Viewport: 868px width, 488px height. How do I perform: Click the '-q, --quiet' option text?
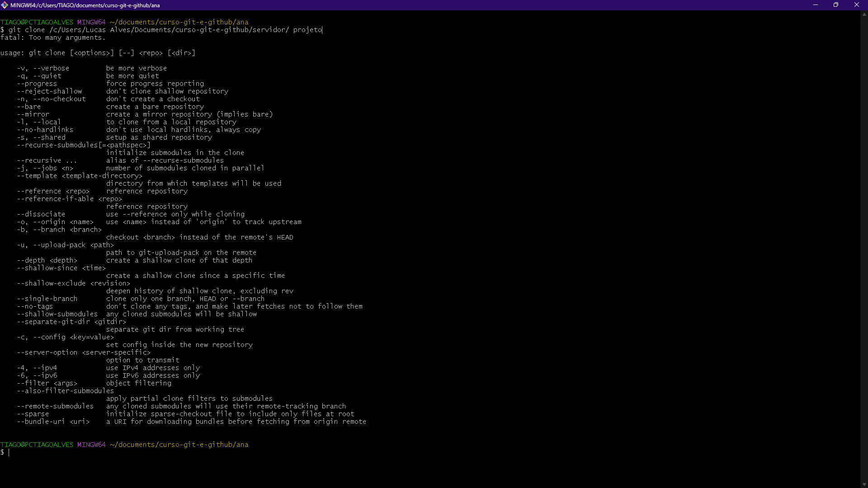point(39,76)
